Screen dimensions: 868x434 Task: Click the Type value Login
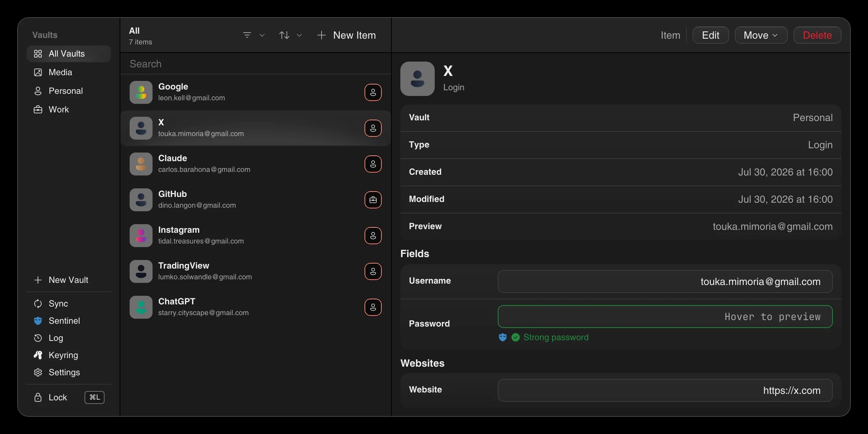pyautogui.click(x=820, y=145)
